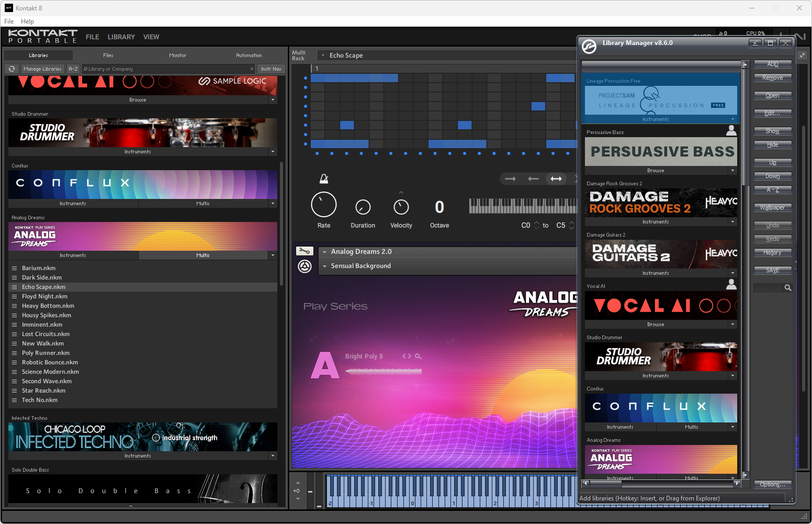The height and width of the screenshot is (524, 812).
Task: Click the ADD button in Library Manager
Action: (x=773, y=64)
